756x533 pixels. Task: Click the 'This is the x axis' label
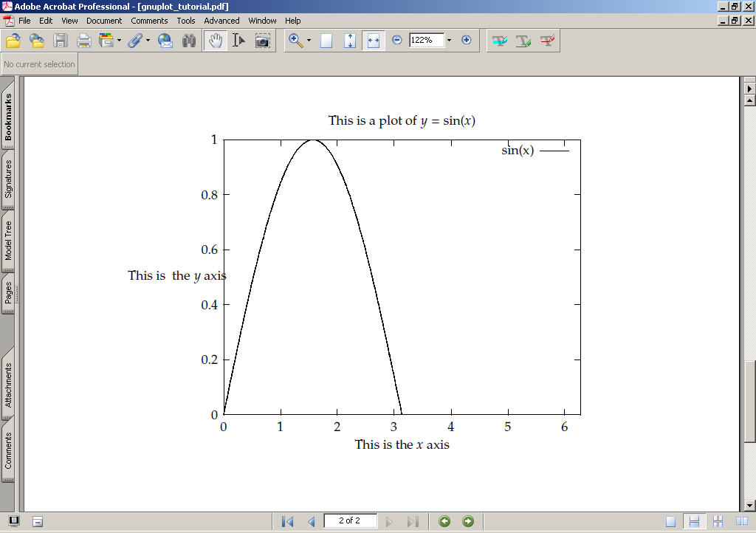point(402,444)
